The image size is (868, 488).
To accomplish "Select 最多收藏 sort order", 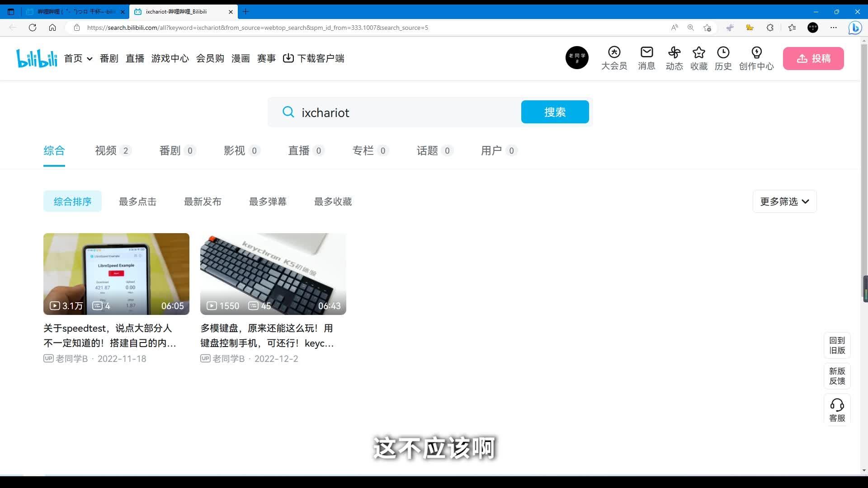I will coord(332,202).
